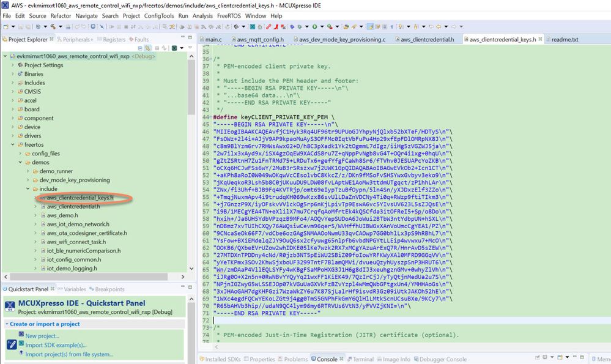Image resolution: width=611 pixels, height=364 pixels.
Task: Click the house icon in the toolbar
Action: pyautogui.click(x=260, y=26)
